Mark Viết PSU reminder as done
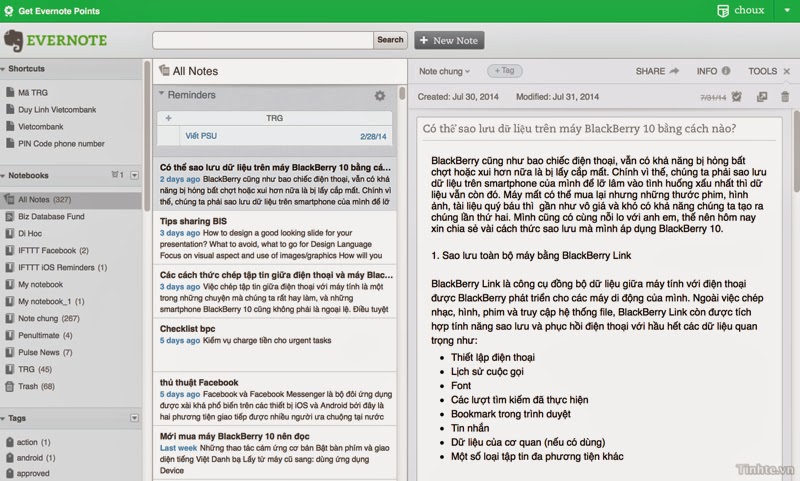This screenshot has height=481, width=800. coord(169,136)
